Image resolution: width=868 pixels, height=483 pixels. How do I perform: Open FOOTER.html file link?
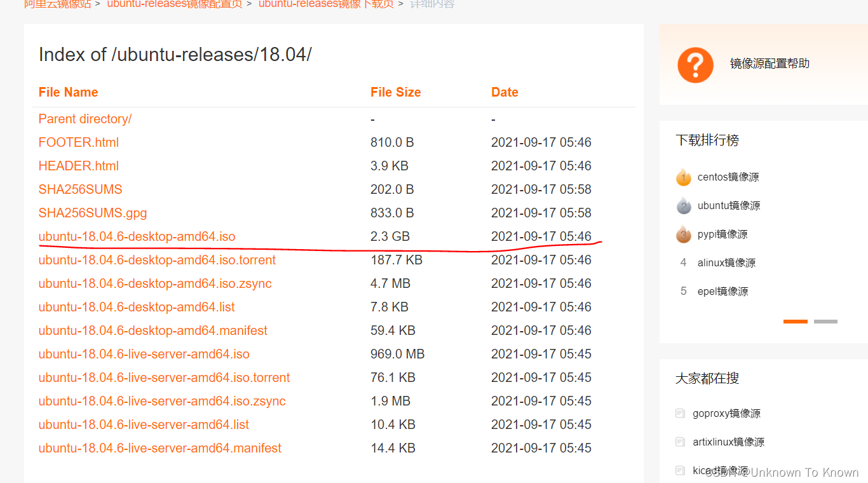click(x=79, y=142)
